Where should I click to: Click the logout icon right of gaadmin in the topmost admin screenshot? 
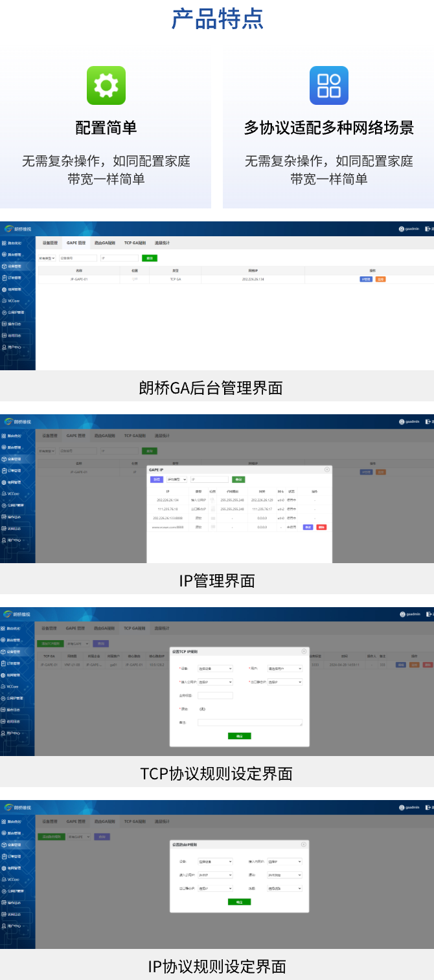tap(428, 228)
